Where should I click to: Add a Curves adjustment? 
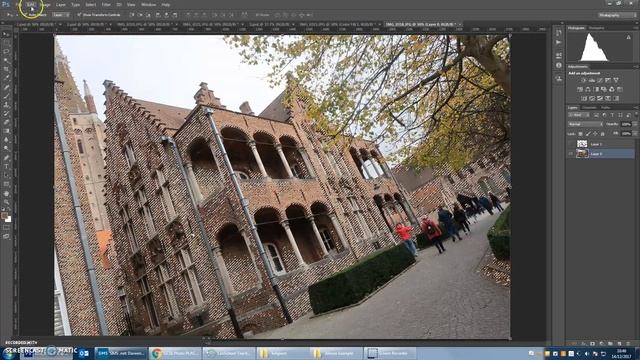pyautogui.click(x=600, y=80)
